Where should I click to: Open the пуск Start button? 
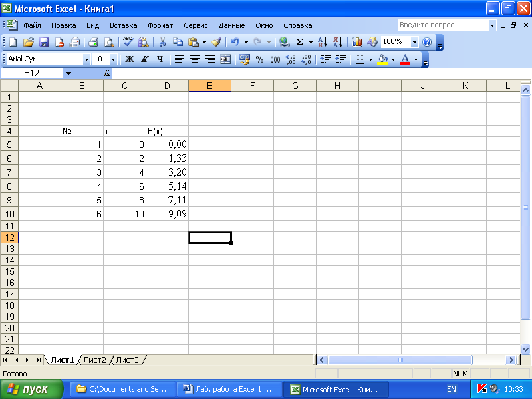click(31, 389)
